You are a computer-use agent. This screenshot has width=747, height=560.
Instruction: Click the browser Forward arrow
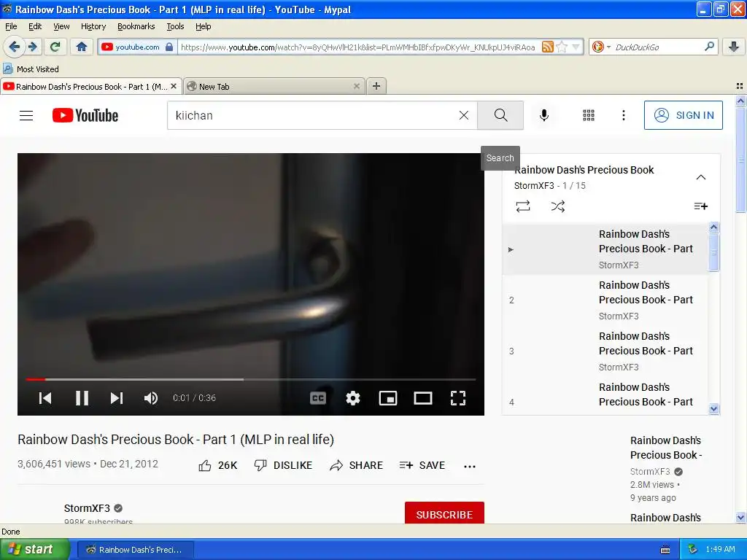coord(32,47)
